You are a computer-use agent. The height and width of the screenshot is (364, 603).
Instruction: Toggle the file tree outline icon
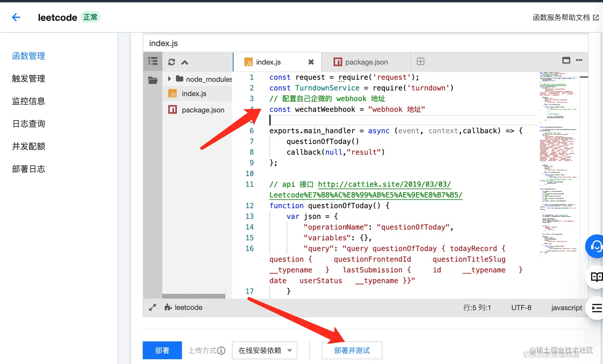click(x=153, y=61)
